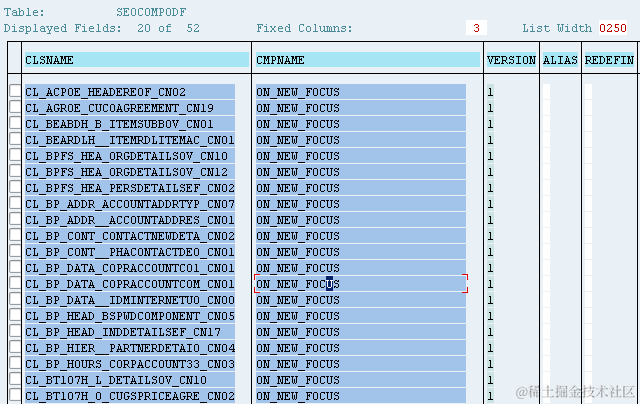
Task: Tick checkbox for CL_BP_CONT__PHACONTACTDE0_CN01
Action: click(x=15, y=251)
